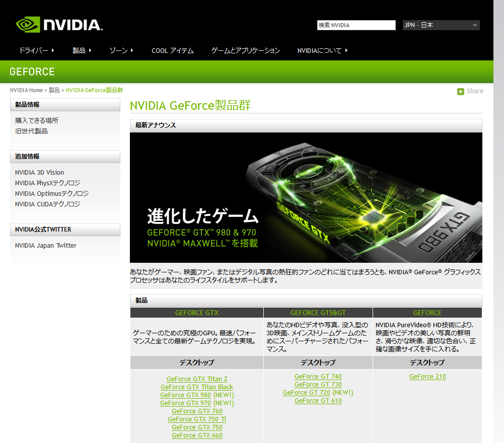Open NVIDIA Japan Twitter link
504x443 pixels.
(46, 246)
